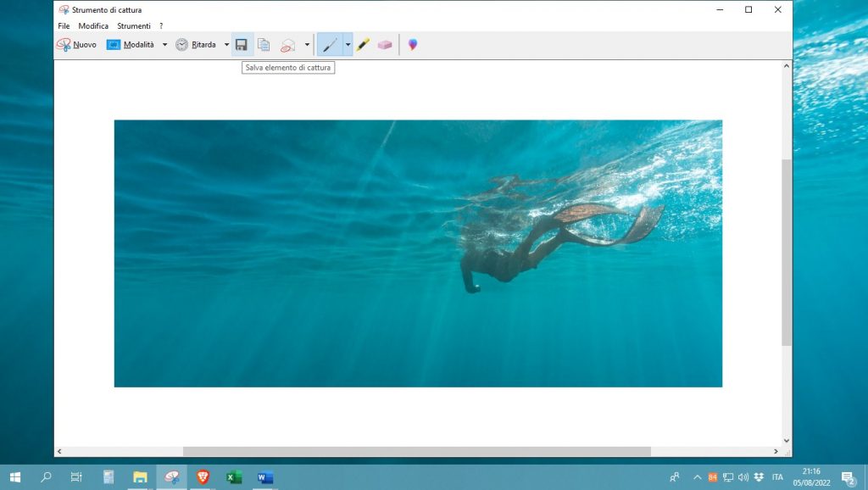This screenshot has height=490, width=868.
Task: Open the Send capture options arrow
Action: pyautogui.click(x=307, y=45)
